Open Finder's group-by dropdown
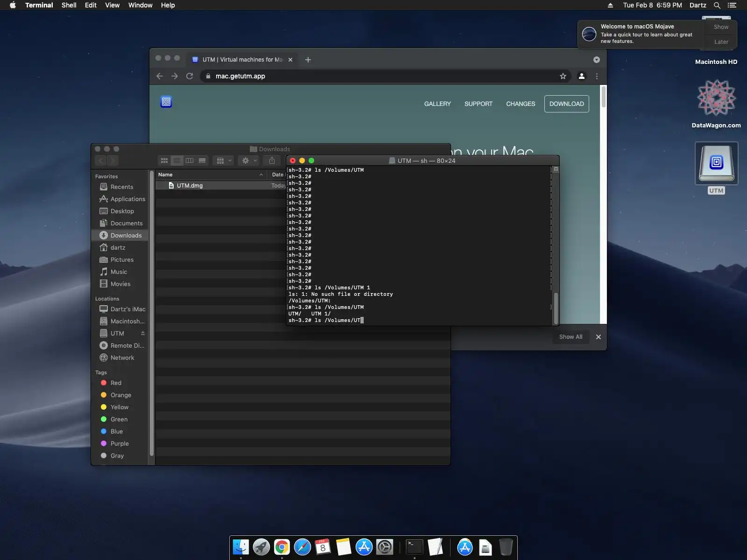The width and height of the screenshot is (747, 560). [x=224, y=161]
